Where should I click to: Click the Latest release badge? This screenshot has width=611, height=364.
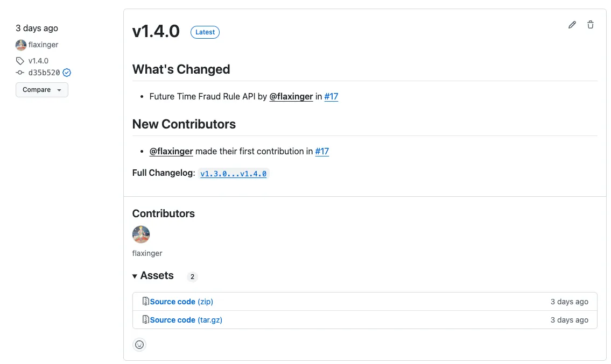(x=205, y=32)
